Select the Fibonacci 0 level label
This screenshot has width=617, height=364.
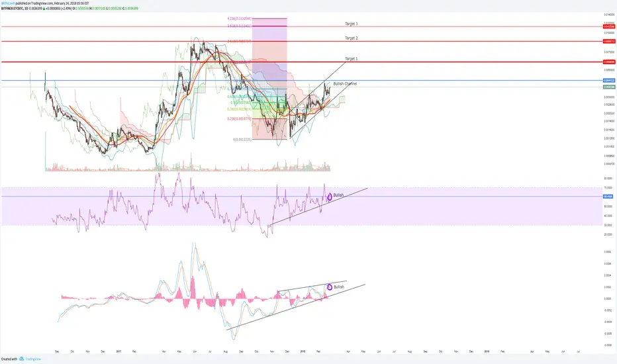pos(242,139)
